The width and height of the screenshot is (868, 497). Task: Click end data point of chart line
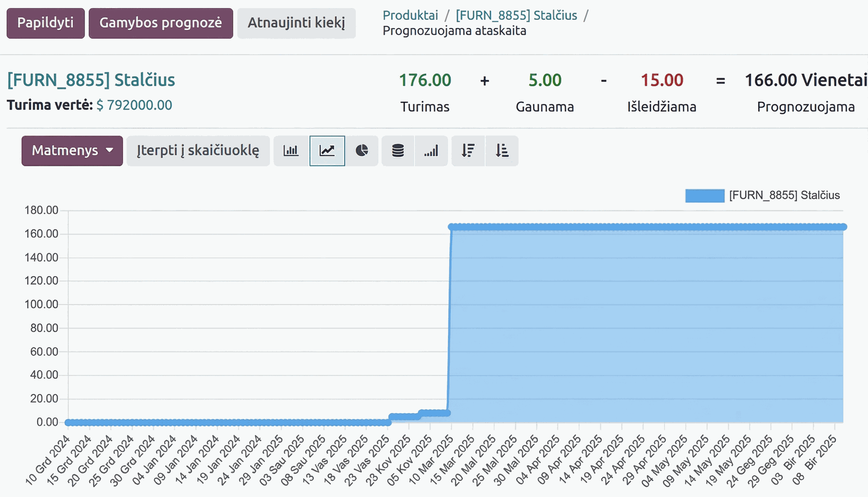tap(844, 227)
